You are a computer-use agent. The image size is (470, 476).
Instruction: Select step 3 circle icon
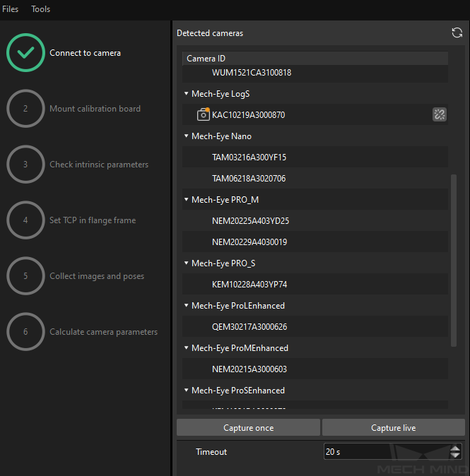[26, 165]
